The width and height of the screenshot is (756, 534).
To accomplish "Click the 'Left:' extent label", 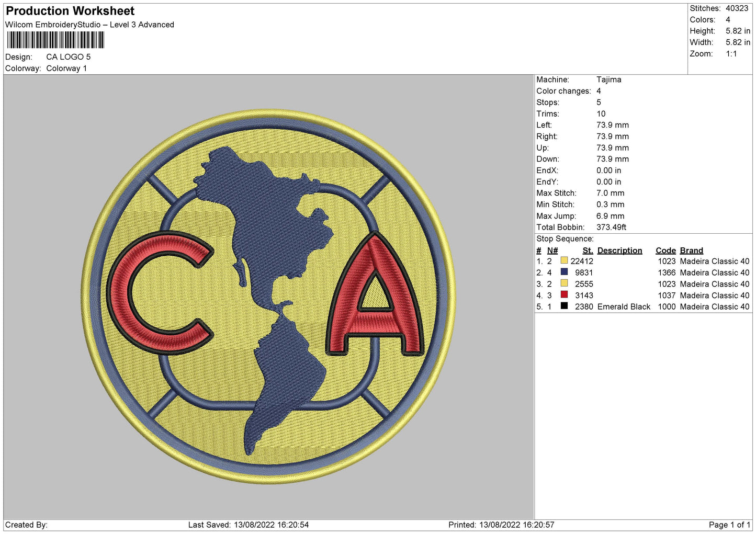I will [x=544, y=125].
